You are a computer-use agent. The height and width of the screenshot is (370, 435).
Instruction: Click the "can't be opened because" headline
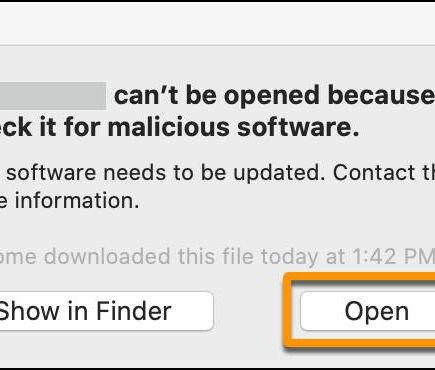[x=274, y=96]
